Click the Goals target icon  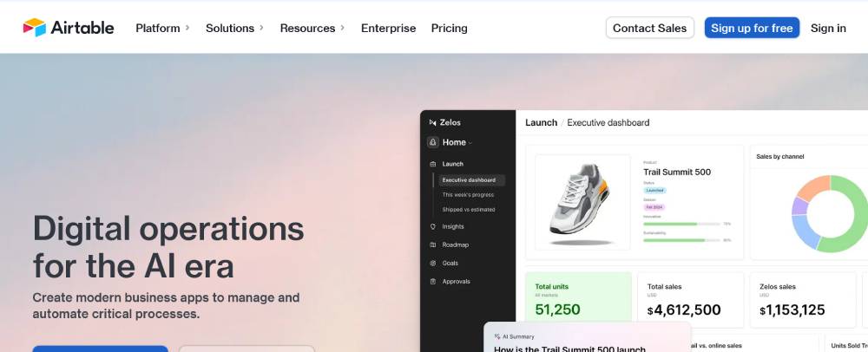point(433,263)
